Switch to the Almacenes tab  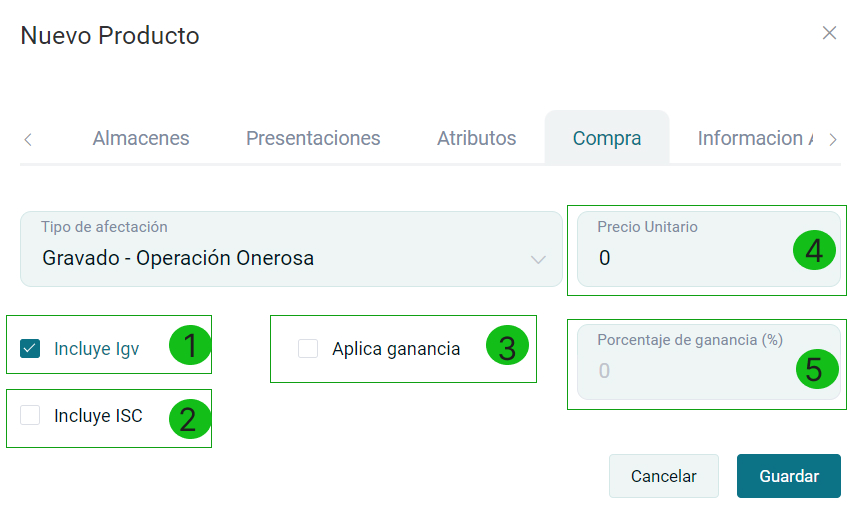click(141, 138)
